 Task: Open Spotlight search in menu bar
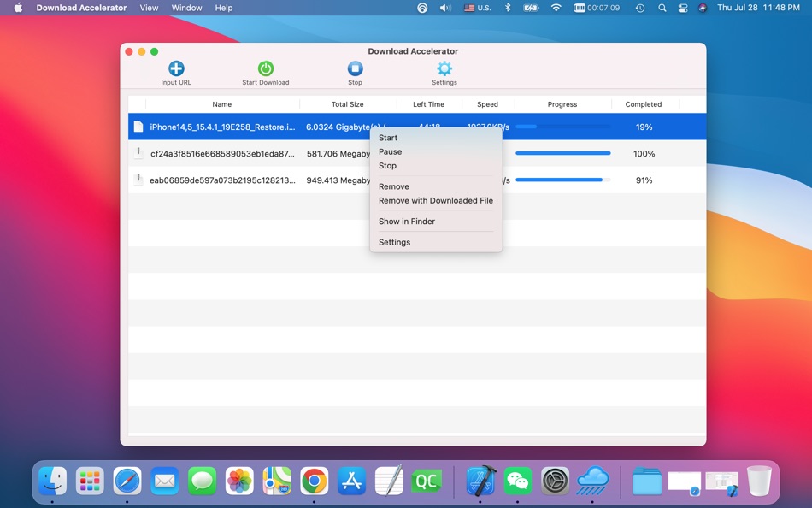pos(662,8)
